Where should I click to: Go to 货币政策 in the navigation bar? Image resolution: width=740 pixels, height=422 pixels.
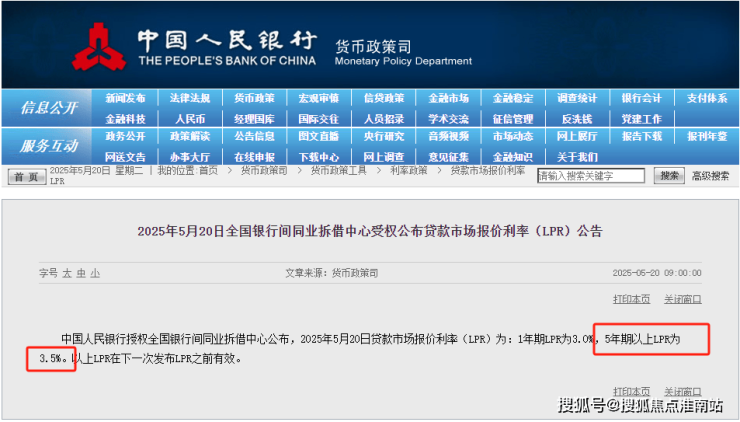pyautogui.click(x=254, y=98)
